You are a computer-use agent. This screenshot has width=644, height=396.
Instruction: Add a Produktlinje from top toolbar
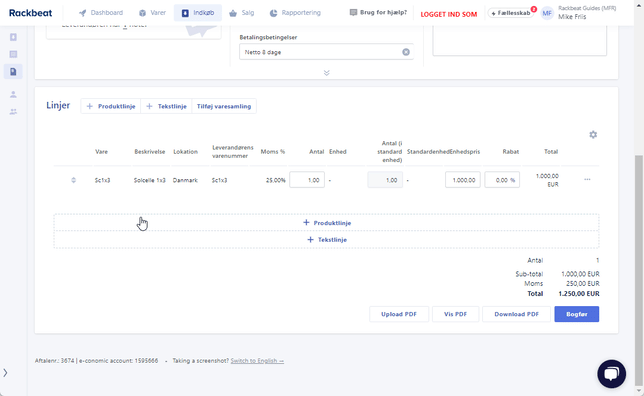pyautogui.click(x=111, y=106)
